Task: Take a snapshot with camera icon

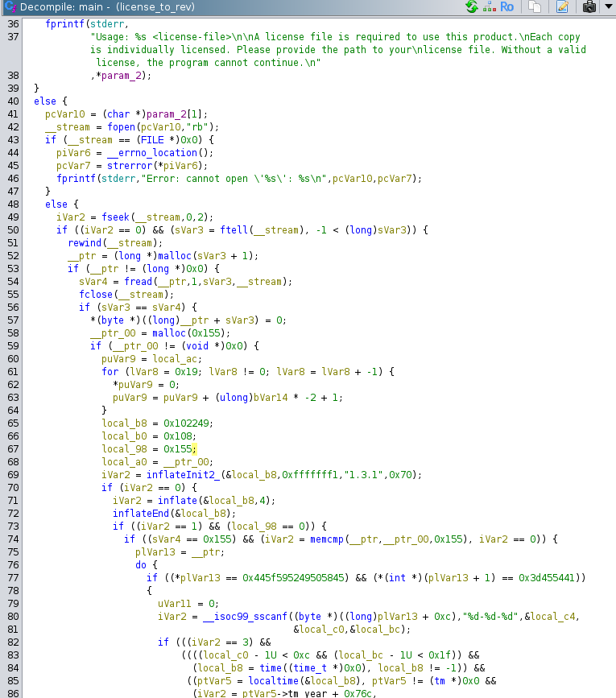Action: pos(589,7)
